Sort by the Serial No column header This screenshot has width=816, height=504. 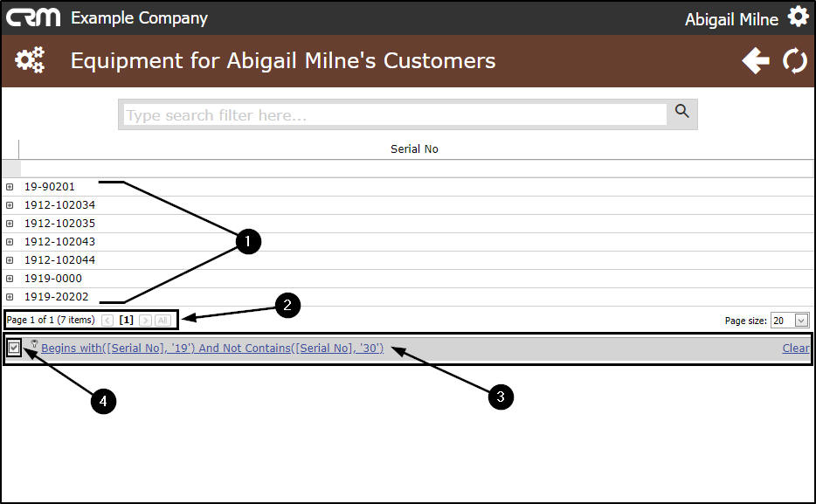pos(414,149)
